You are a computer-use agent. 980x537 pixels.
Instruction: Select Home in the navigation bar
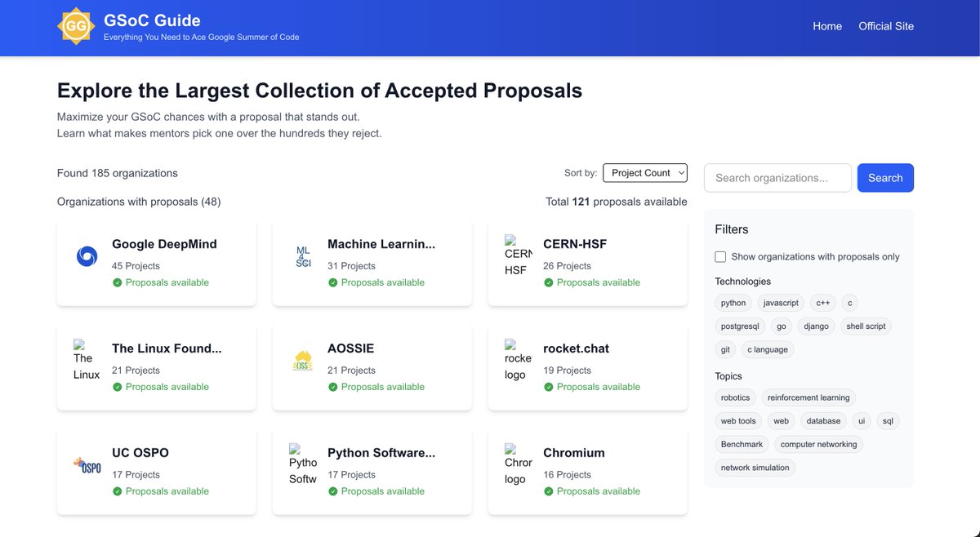[x=827, y=26]
